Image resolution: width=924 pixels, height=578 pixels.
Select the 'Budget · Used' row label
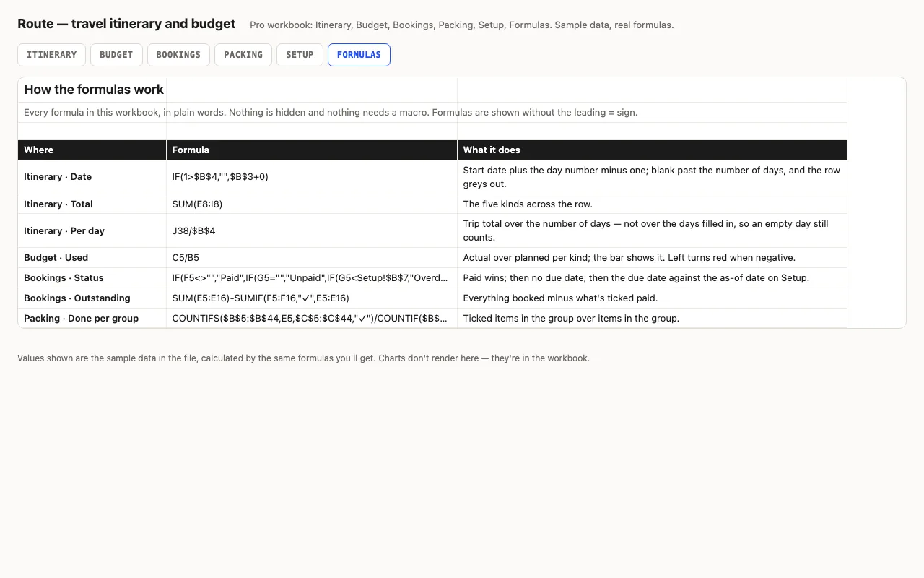click(92, 257)
